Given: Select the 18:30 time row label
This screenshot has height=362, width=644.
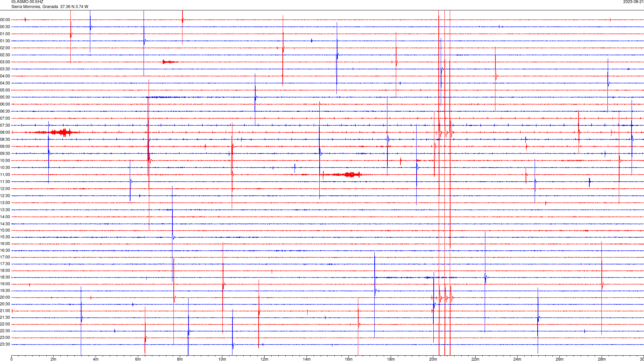Looking at the screenshot, I should click(5, 277).
